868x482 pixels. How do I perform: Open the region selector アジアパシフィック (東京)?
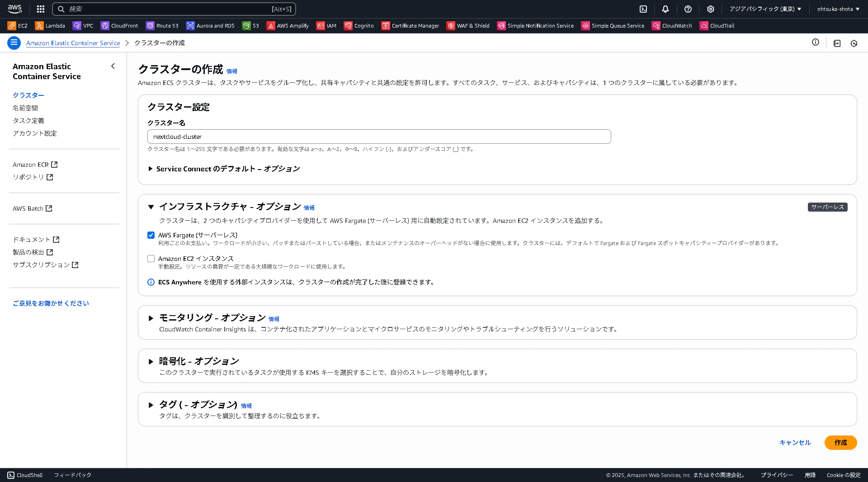point(765,9)
